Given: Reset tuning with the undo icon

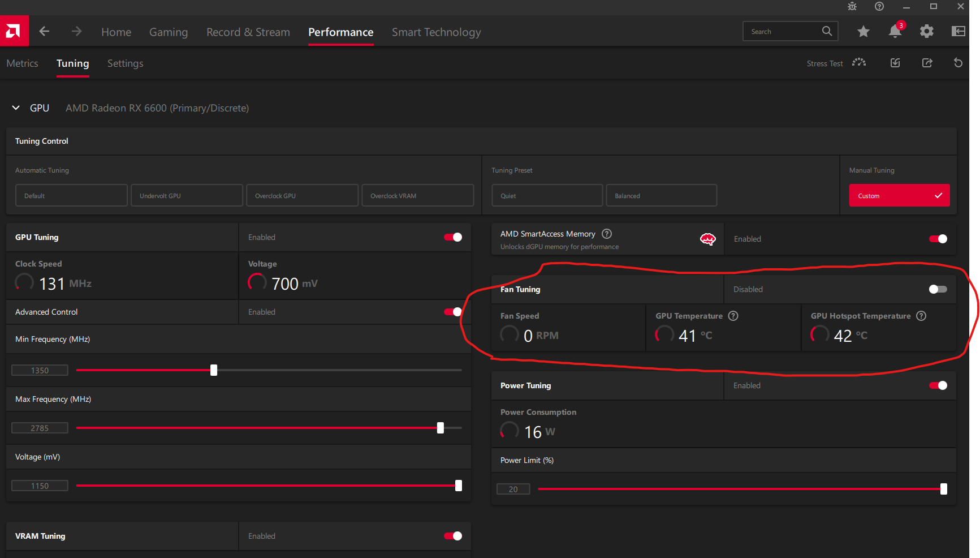Looking at the screenshot, I should 958,63.
